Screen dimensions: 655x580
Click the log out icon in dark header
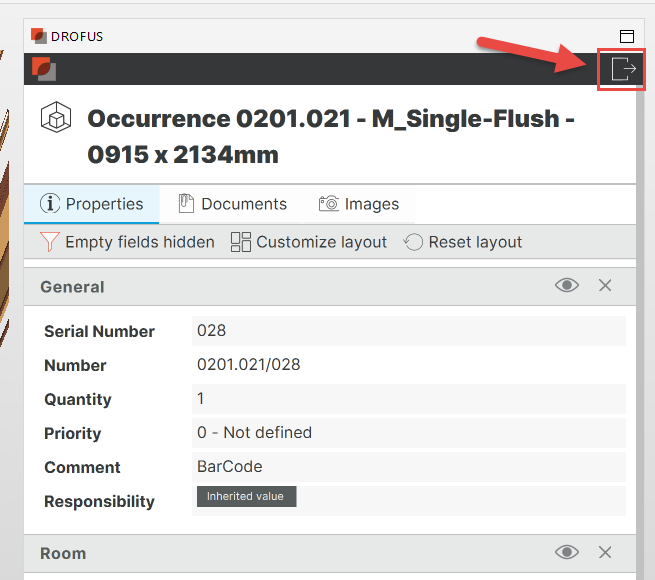tap(622, 69)
